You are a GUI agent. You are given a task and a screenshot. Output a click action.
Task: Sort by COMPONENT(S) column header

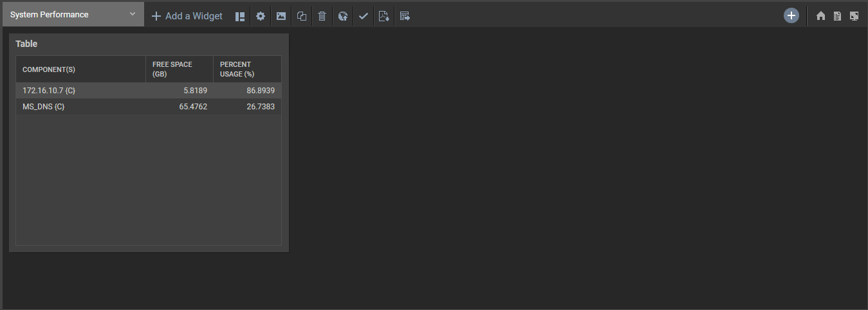tap(81, 69)
